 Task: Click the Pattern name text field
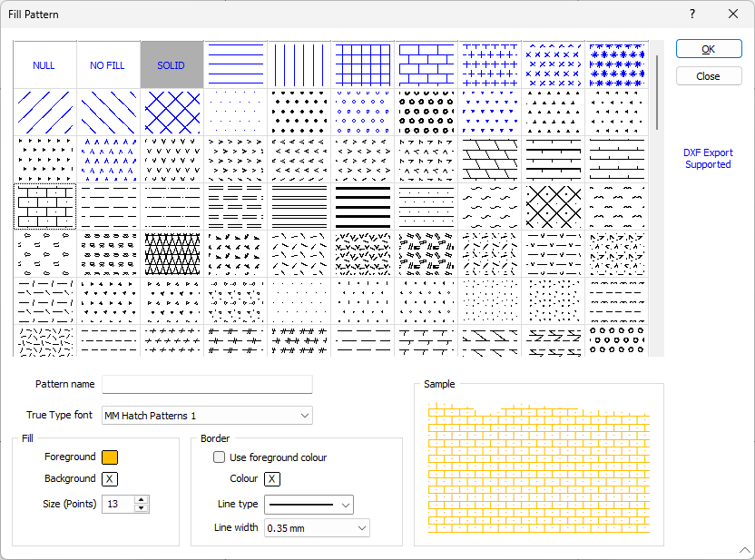tap(207, 384)
